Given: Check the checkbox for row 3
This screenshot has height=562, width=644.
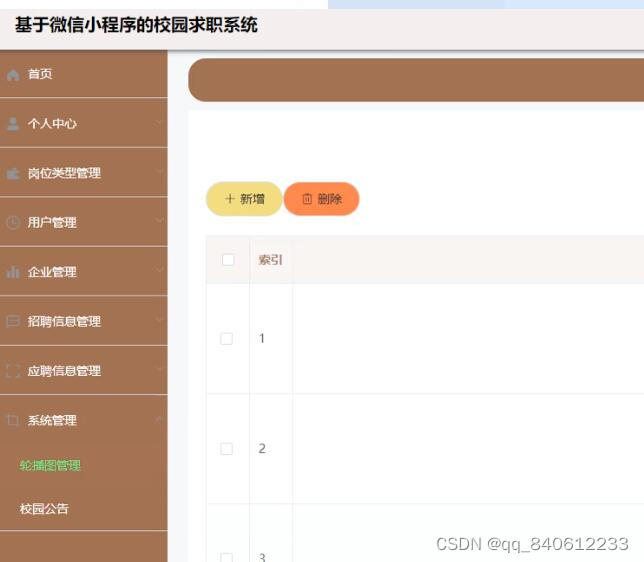Looking at the screenshot, I should 227,557.
